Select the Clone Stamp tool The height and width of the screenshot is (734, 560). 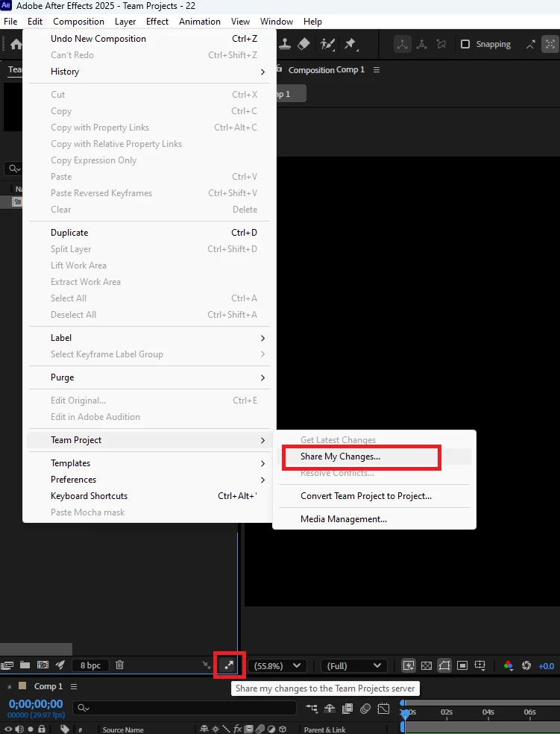click(x=285, y=44)
